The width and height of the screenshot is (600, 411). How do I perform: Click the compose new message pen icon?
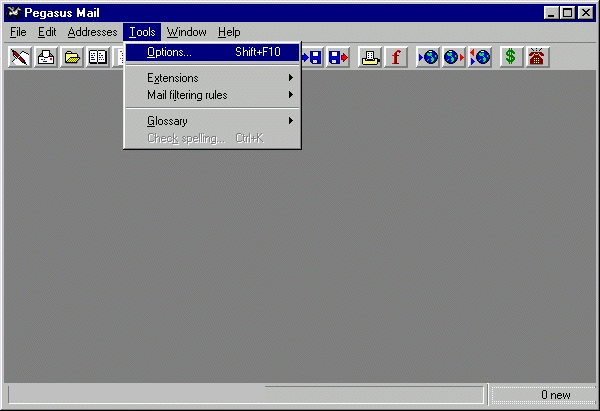click(x=20, y=57)
